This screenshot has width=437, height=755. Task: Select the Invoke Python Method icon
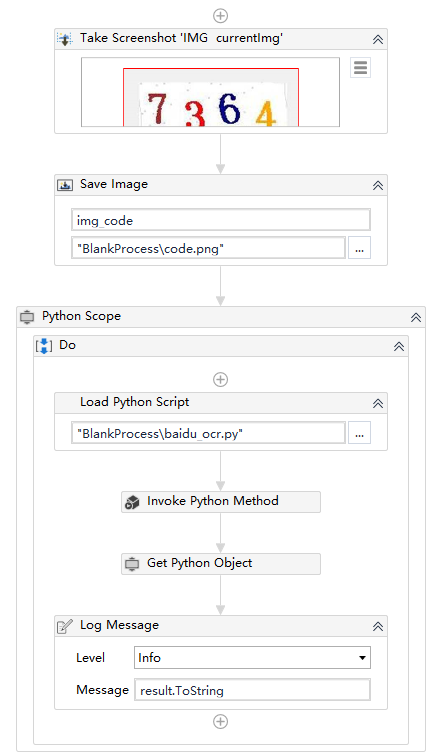click(x=132, y=502)
